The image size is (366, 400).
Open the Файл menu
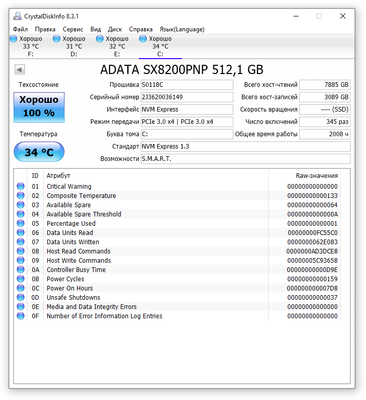point(20,29)
